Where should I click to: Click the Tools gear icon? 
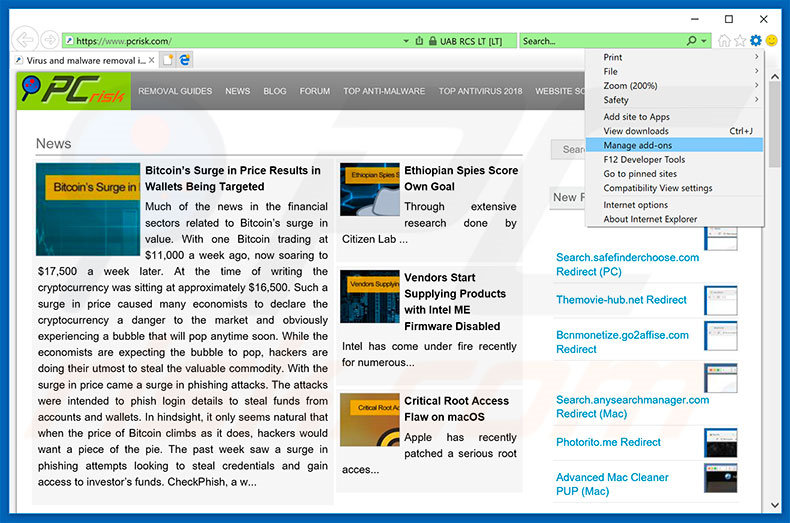756,41
